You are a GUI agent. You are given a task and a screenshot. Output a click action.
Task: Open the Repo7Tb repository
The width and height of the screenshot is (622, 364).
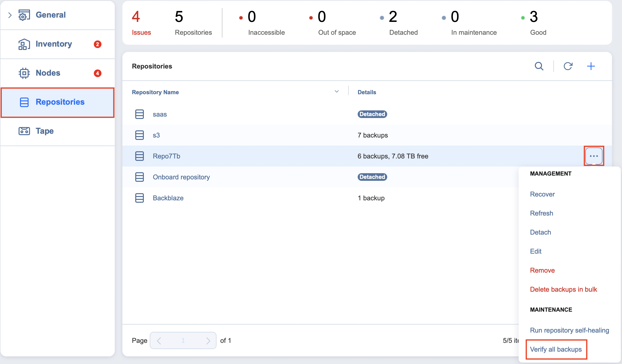click(x=166, y=156)
